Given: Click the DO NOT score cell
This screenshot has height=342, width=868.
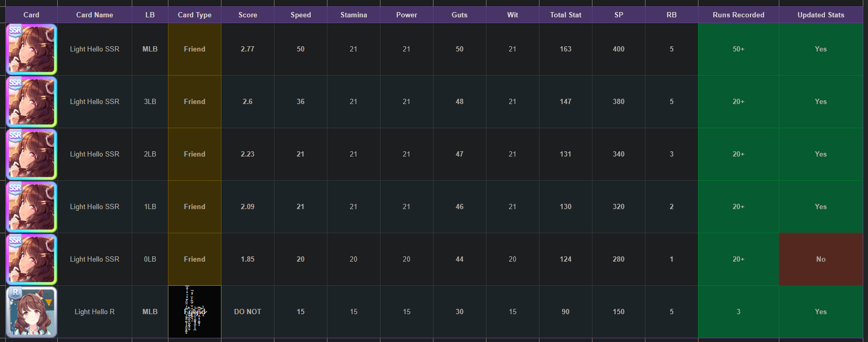Looking at the screenshot, I should point(248,312).
